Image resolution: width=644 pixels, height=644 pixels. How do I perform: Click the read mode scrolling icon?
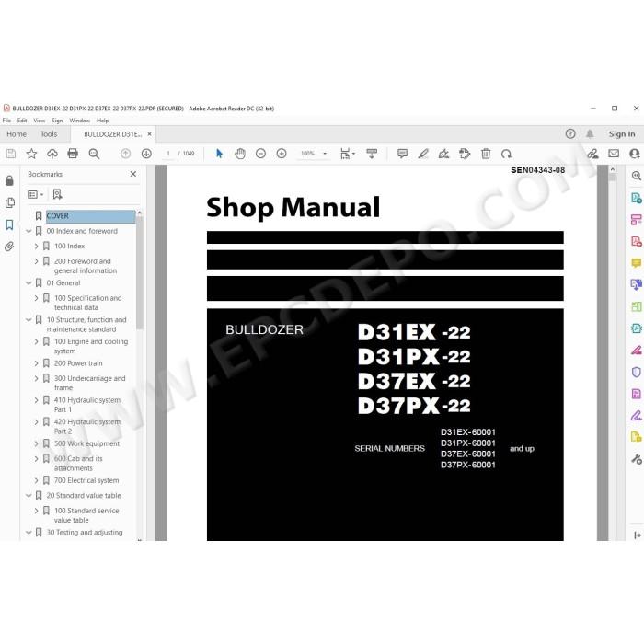point(372,154)
